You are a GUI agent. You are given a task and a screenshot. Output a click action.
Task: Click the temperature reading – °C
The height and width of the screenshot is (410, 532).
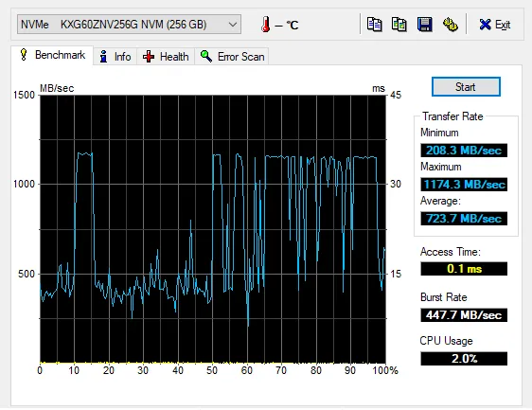coord(287,25)
